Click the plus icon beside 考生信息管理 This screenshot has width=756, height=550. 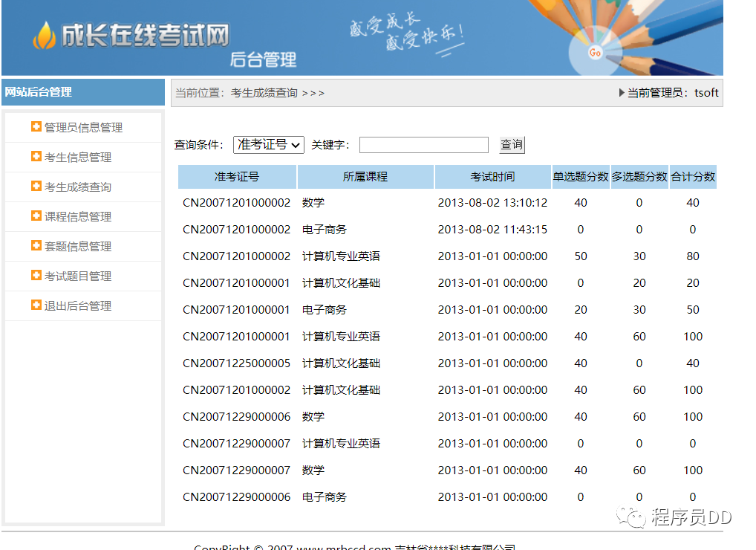36,156
